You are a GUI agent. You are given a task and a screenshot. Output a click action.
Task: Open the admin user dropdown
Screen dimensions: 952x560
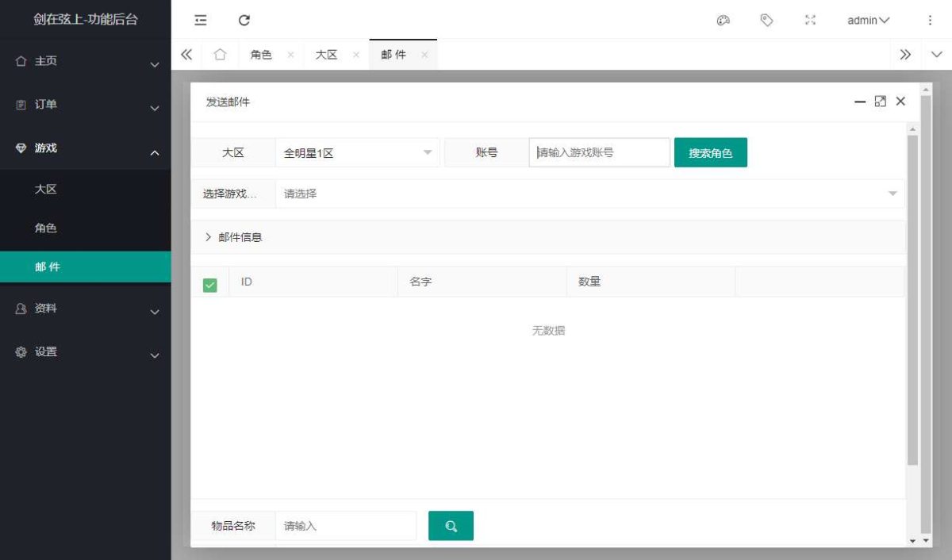coord(868,20)
